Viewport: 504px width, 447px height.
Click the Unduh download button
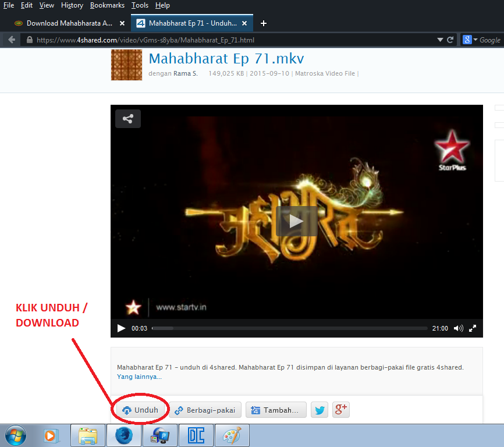point(140,410)
